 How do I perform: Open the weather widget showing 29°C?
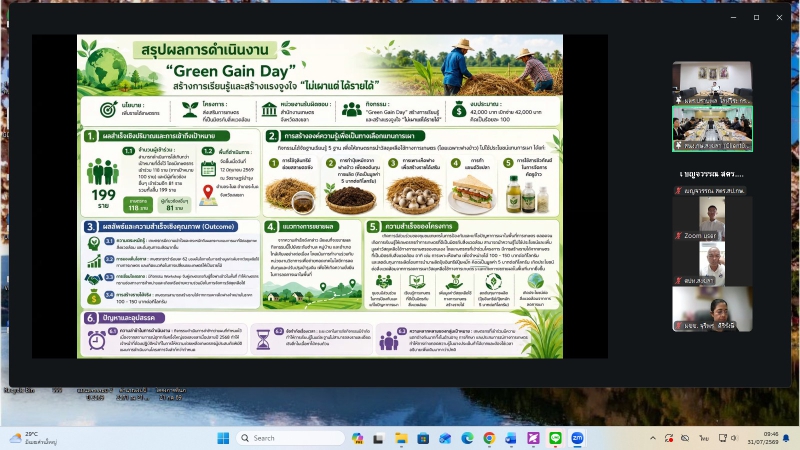coord(33,438)
